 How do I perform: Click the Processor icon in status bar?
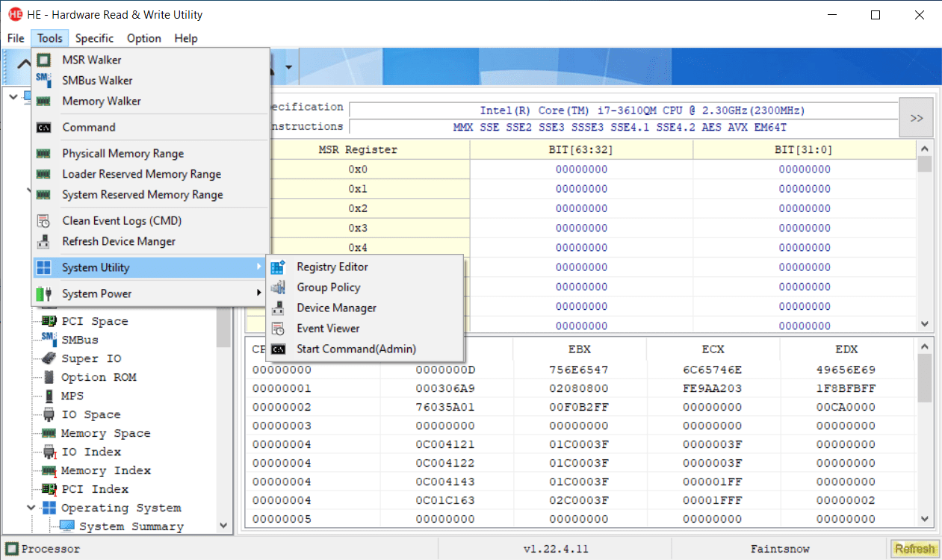click(12, 549)
